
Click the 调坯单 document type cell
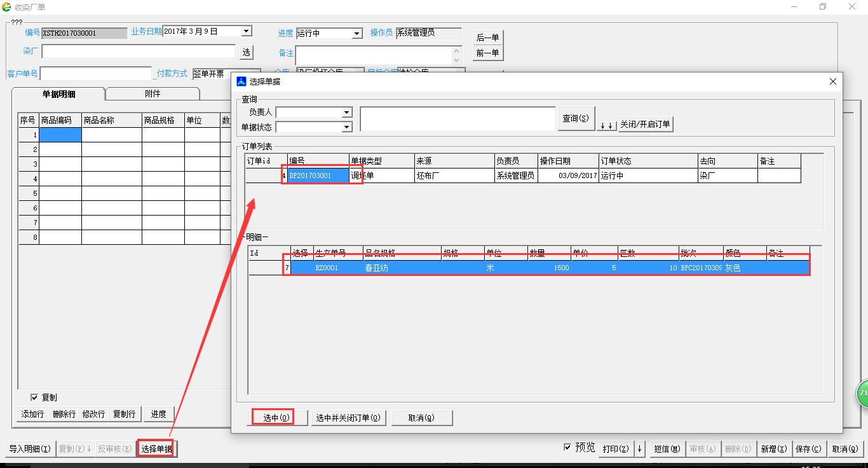pos(382,175)
